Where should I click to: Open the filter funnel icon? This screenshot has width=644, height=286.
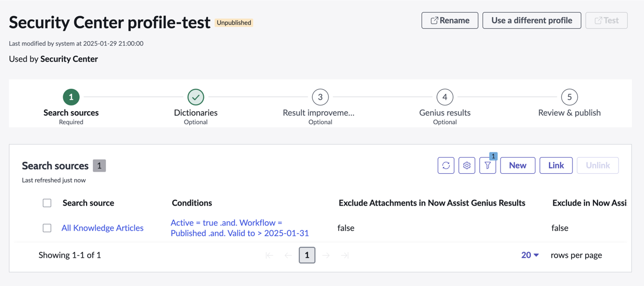[x=488, y=165]
